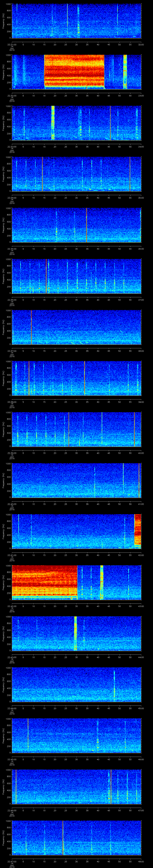
Task: Click the 22:36:00 time axis label
Action: point(12,300)
